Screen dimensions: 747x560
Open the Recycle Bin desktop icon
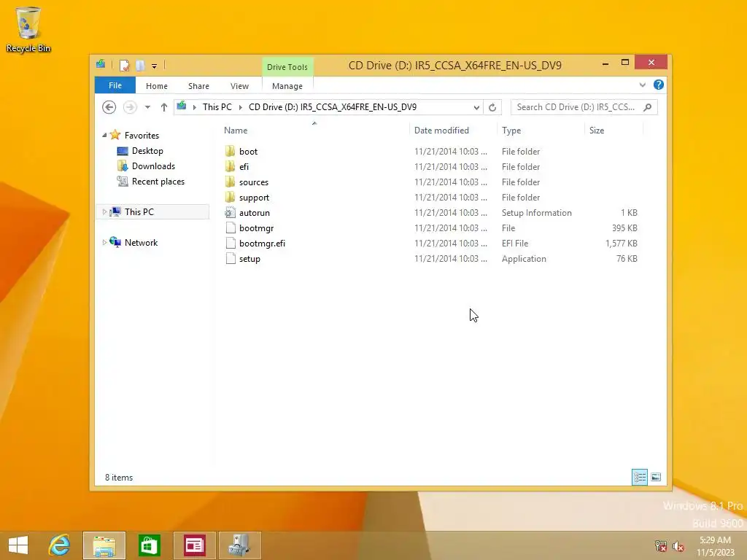coord(28,29)
